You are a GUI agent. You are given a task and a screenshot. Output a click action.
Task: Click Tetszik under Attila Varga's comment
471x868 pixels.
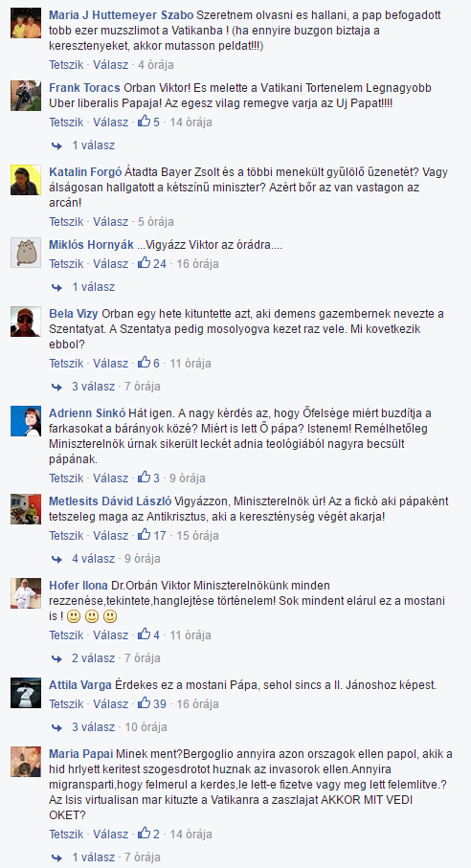tap(66, 703)
